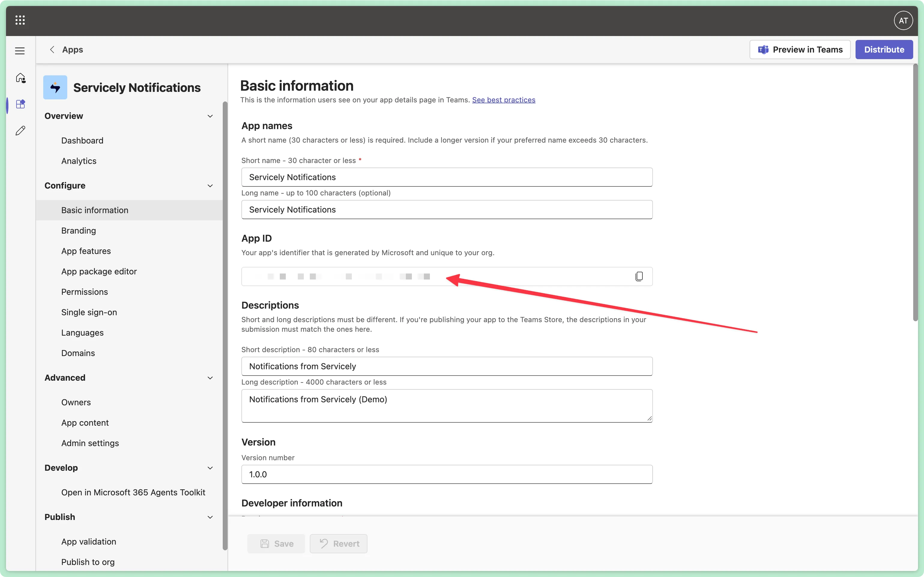The height and width of the screenshot is (577, 924).
Task: Open the app launcher grid icon
Action: pyautogui.click(x=20, y=20)
